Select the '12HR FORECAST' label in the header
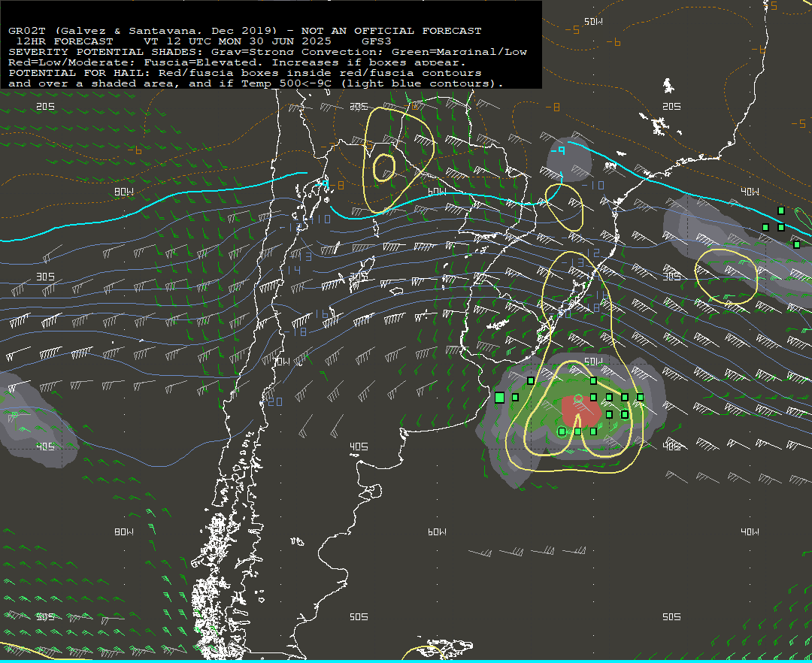 tap(65, 41)
